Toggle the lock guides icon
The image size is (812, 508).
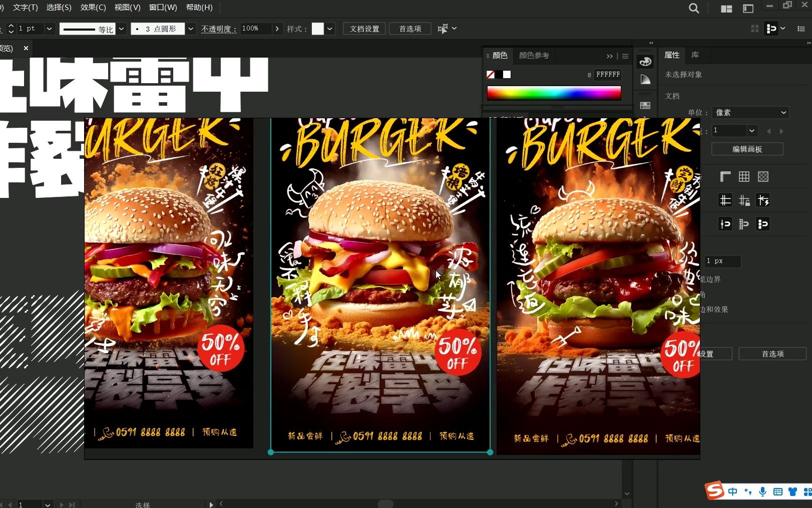coord(744,200)
